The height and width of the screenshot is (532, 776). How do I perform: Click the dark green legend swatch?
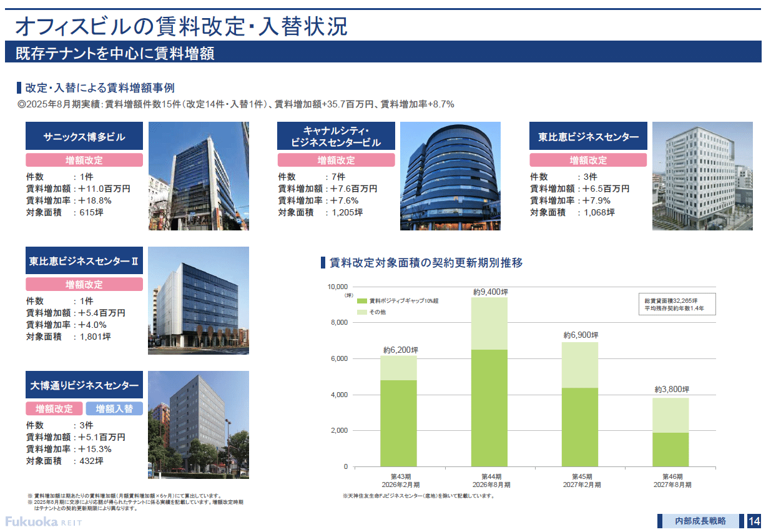361,301
